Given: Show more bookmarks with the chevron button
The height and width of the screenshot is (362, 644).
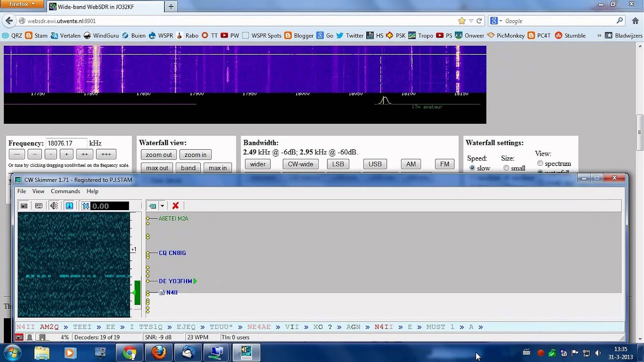Looking at the screenshot, I should point(599,36).
